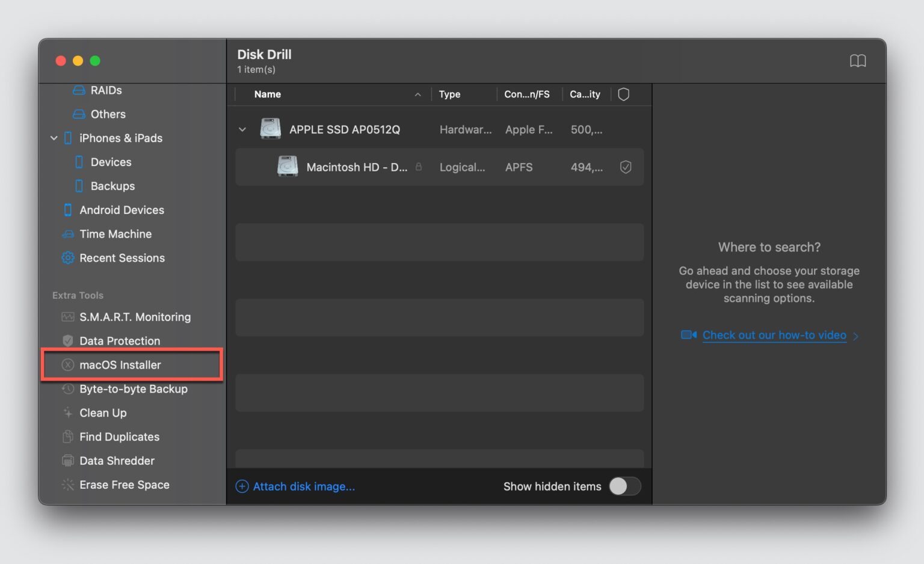The width and height of the screenshot is (924, 564).
Task: Toggle Show hidden items switch
Action: coord(624,486)
